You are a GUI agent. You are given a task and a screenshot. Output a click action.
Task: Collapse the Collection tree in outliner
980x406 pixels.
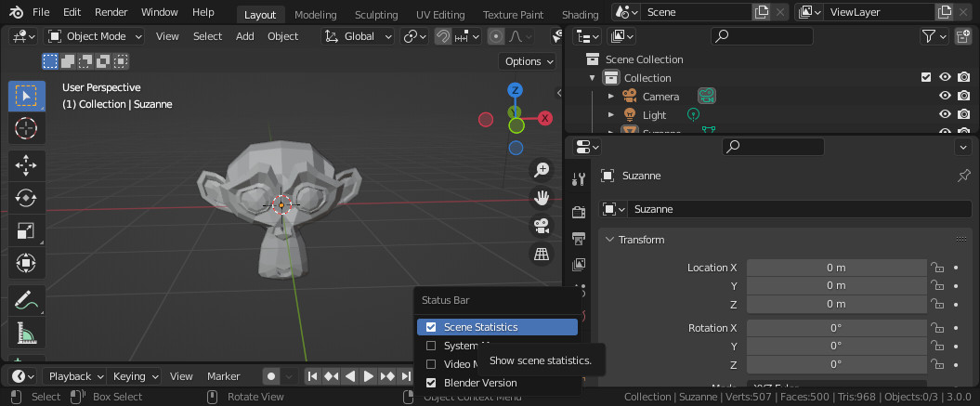pos(592,77)
